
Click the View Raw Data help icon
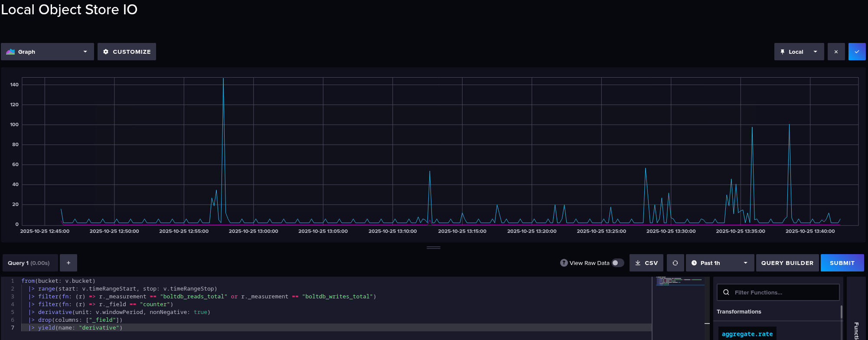click(x=564, y=263)
